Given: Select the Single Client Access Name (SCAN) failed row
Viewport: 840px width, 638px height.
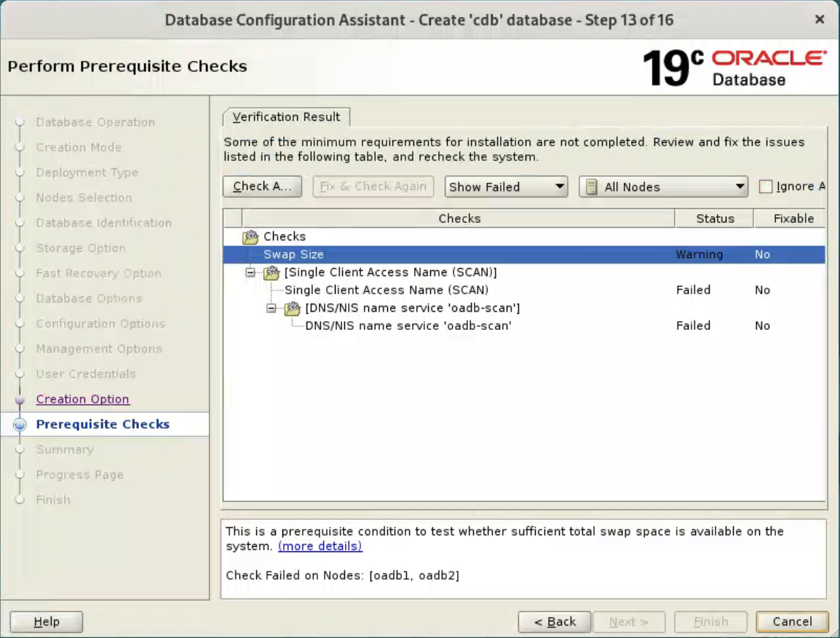Looking at the screenshot, I should pos(524,290).
